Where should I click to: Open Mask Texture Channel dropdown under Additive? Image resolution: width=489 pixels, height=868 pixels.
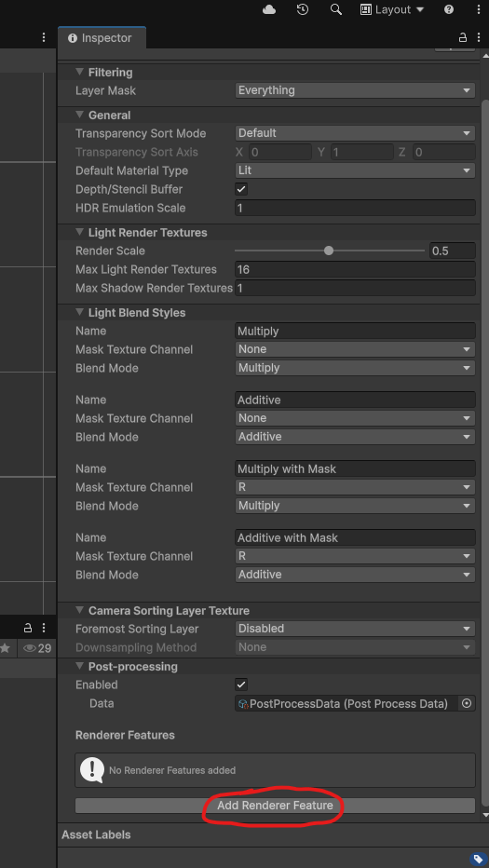[x=355, y=418]
